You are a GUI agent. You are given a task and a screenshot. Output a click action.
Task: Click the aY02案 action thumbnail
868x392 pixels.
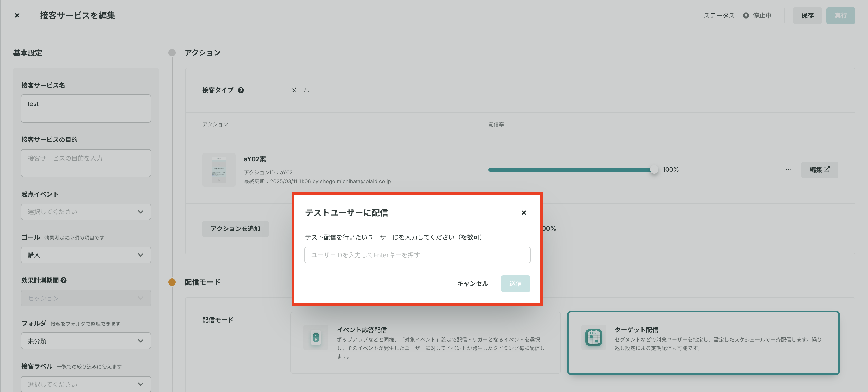pos(219,170)
